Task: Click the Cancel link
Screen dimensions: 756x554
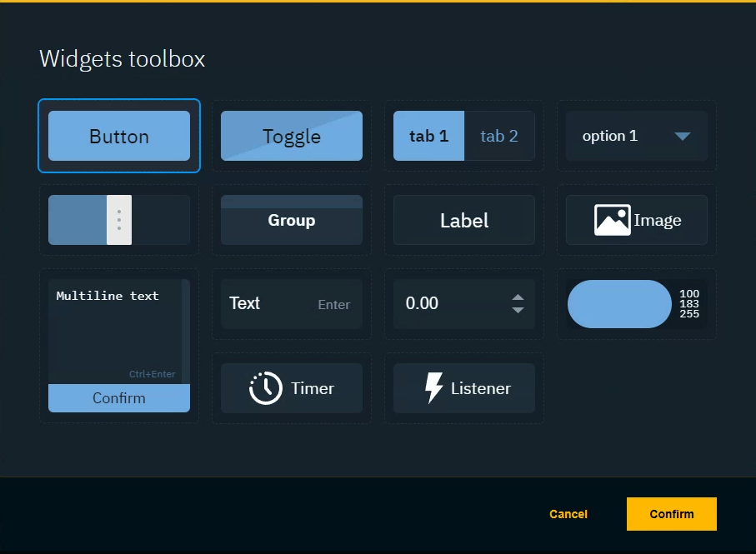Action: (x=568, y=514)
